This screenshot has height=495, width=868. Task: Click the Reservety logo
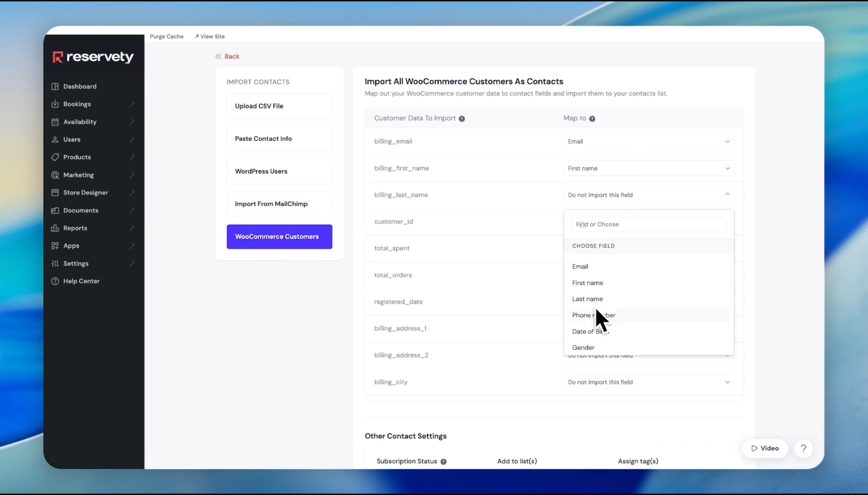93,57
